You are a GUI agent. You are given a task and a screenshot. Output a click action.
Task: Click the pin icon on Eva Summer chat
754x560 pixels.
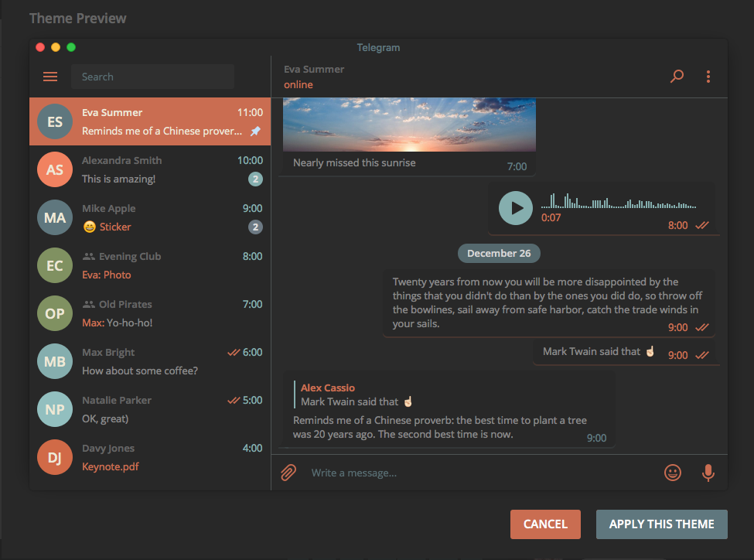[255, 131]
